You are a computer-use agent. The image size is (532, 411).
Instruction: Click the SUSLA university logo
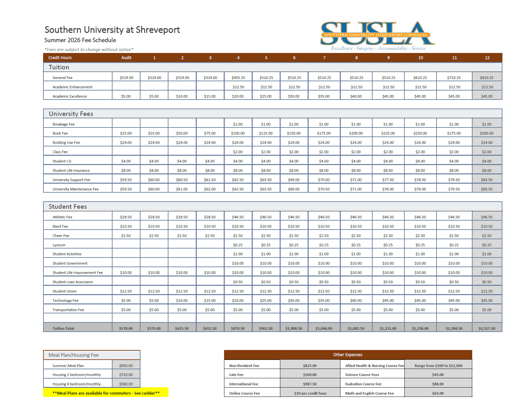[378, 36]
